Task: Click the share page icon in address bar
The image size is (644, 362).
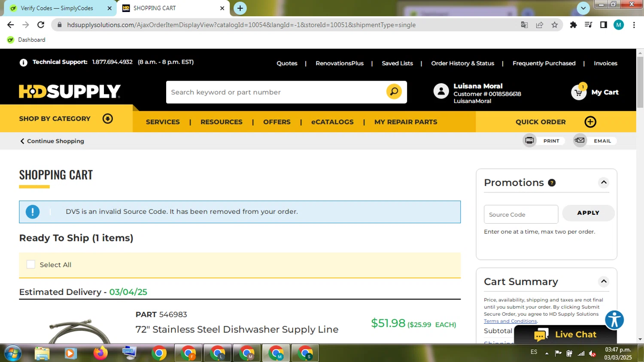Action: (540, 25)
